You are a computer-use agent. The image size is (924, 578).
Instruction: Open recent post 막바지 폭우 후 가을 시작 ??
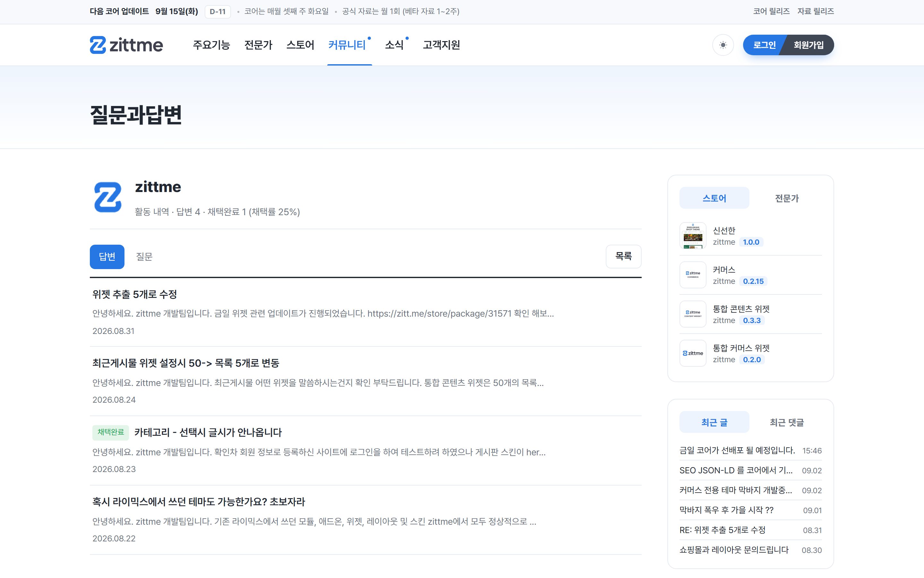click(x=726, y=510)
